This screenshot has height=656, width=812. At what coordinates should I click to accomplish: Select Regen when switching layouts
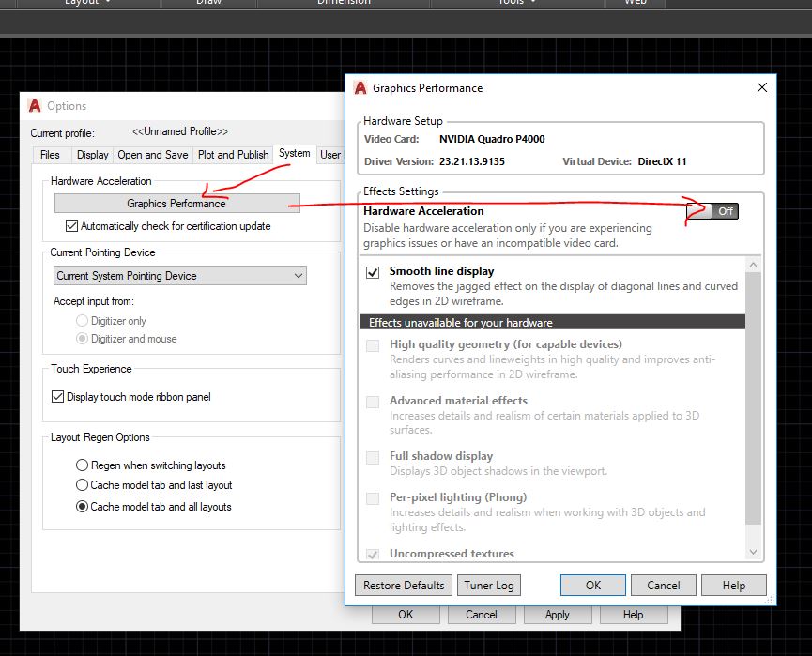81,465
